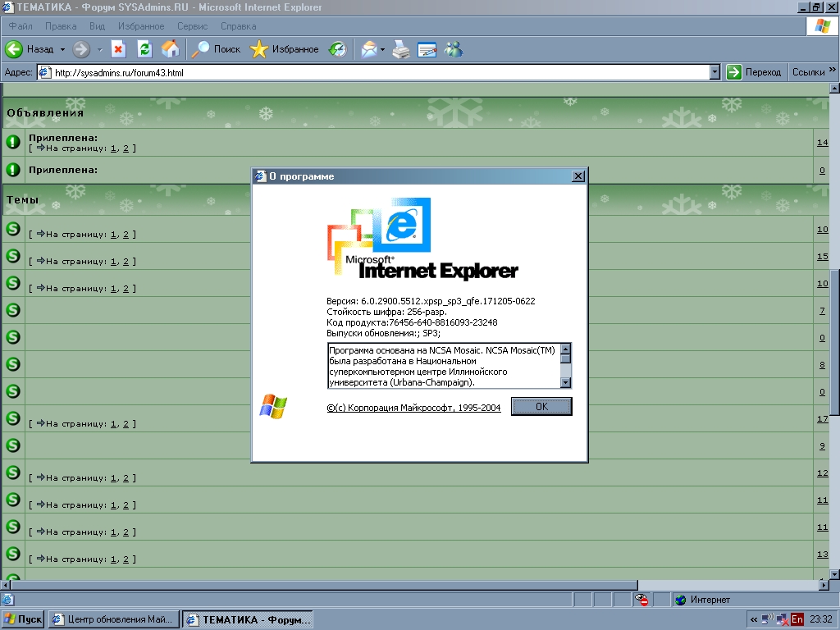
Task: Click the page's vertical scrollbar up arrow
Action: [x=834, y=89]
